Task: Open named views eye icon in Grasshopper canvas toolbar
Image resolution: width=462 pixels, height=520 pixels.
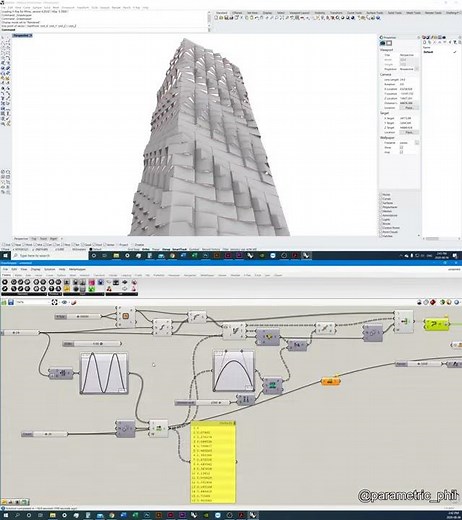Action: pos(64,302)
